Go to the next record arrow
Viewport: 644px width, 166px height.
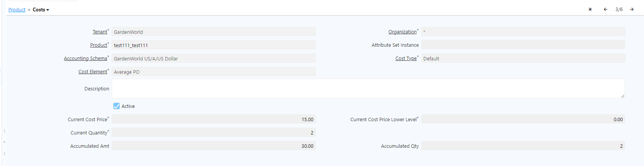click(x=632, y=9)
